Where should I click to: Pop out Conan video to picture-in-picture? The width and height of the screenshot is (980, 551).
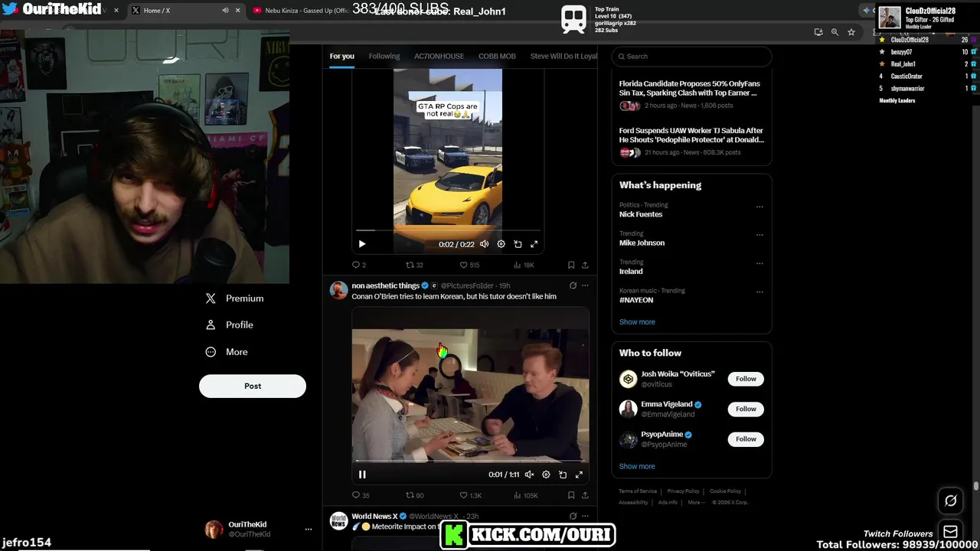[563, 474]
